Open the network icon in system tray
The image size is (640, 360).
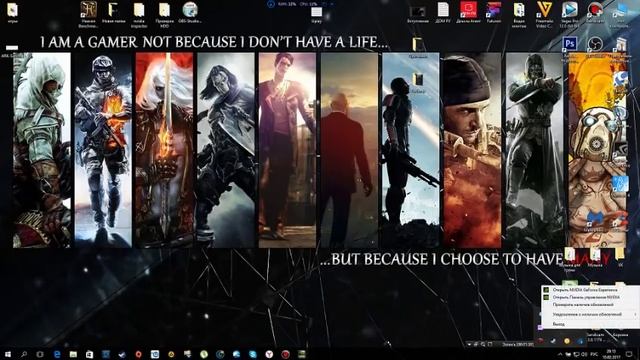tap(576, 354)
